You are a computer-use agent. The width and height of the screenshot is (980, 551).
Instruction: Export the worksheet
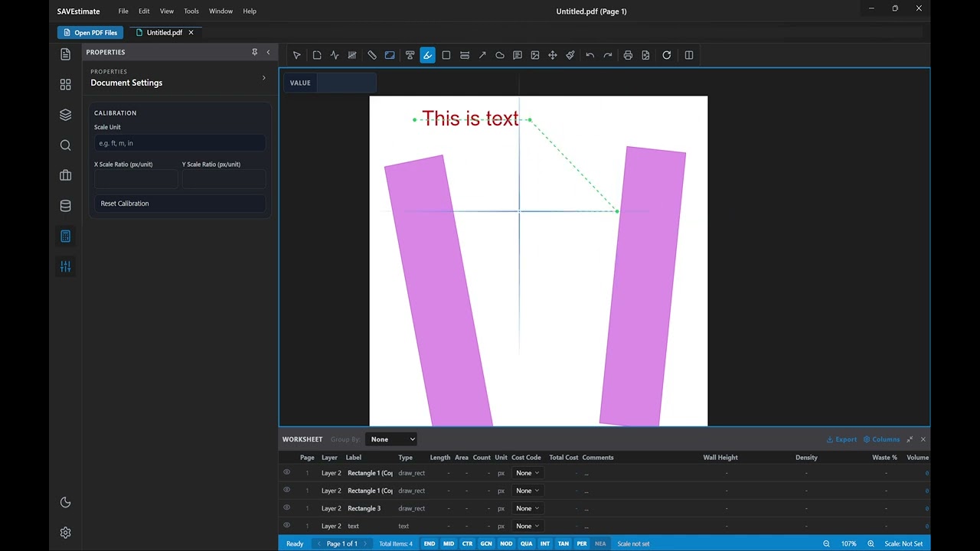coord(841,439)
